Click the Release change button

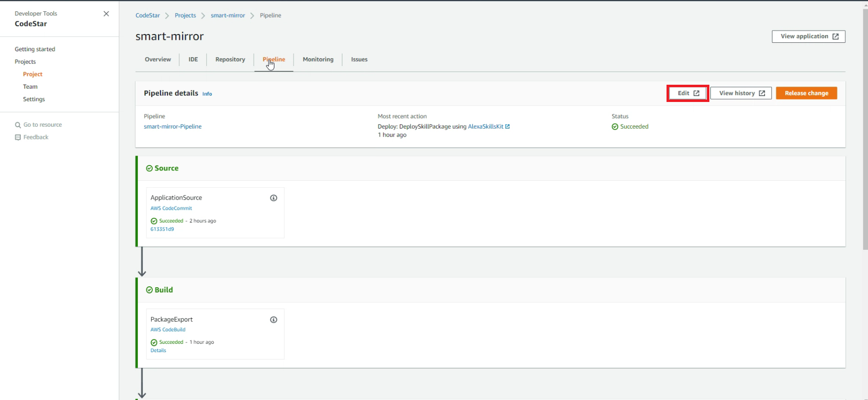click(x=806, y=93)
